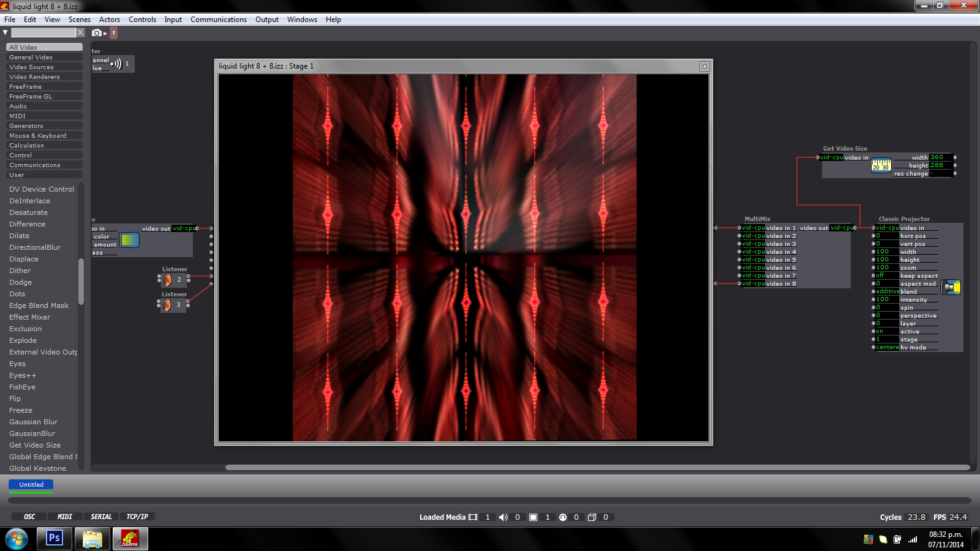980x551 pixels.
Task: Select the Edge Blend Mask actor in the list
Action: coord(39,305)
